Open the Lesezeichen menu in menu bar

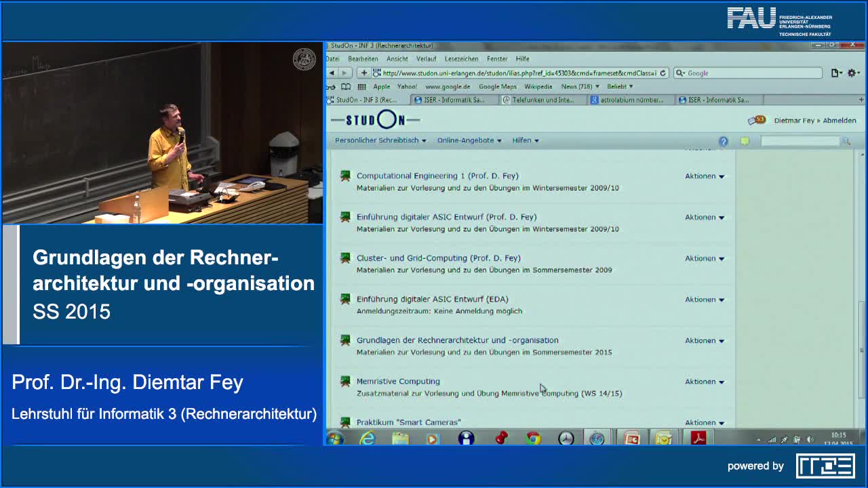461,59
